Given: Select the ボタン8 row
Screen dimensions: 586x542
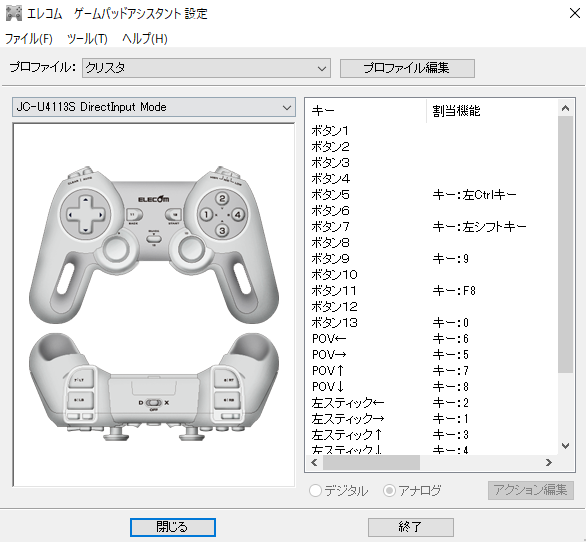Looking at the screenshot, I should click(432, 243).
